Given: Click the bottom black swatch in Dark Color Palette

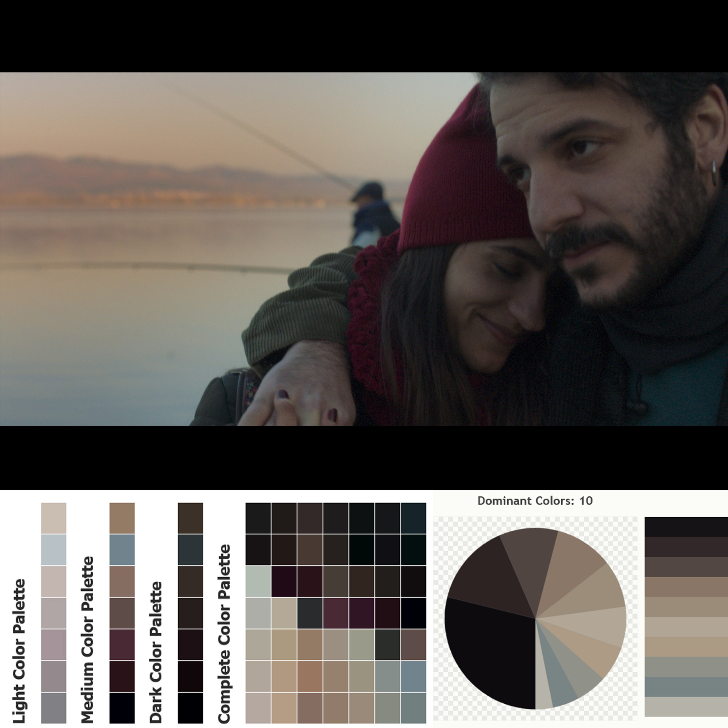Looking at the screenshot, I should click(190, 708).
